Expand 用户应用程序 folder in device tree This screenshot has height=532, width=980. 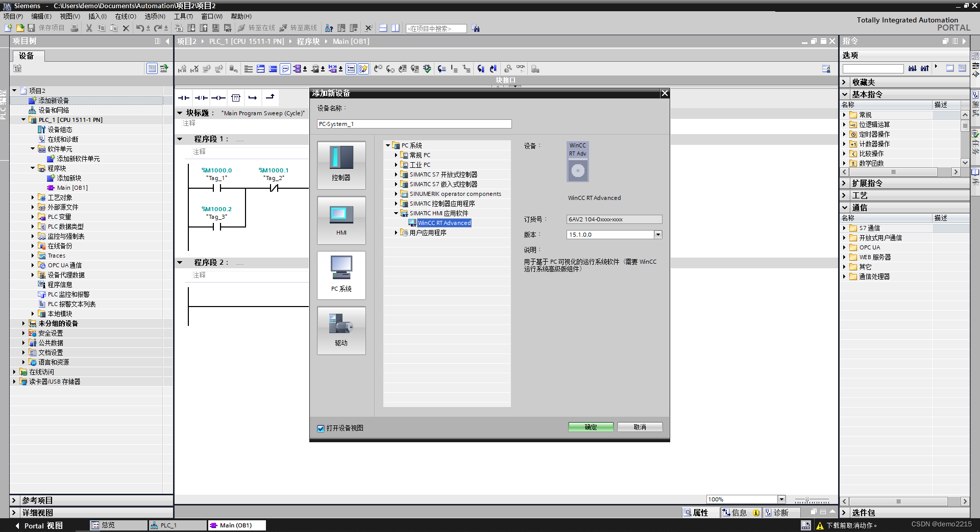(396, 233)
